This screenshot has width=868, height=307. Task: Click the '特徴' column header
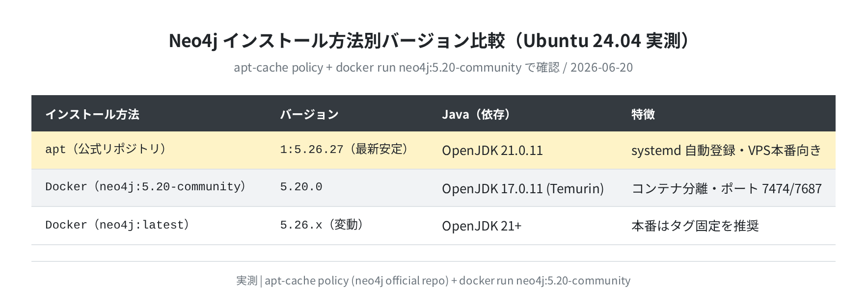tap(643, 114)
